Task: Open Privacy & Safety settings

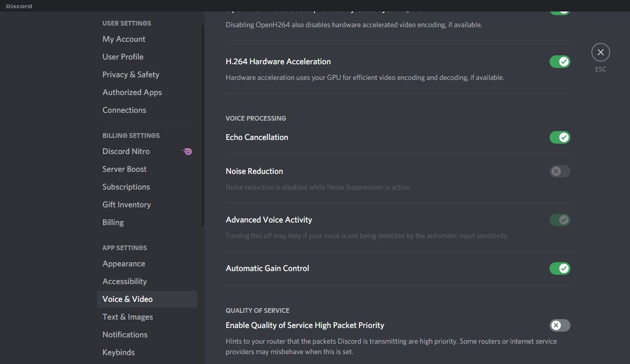Action: (130, 74)
